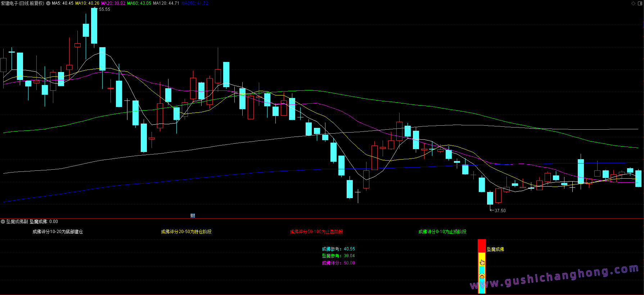This screenshot has height=295, width=644.
Task: Click the diamond icon in top-right corner
Action: 634,3
